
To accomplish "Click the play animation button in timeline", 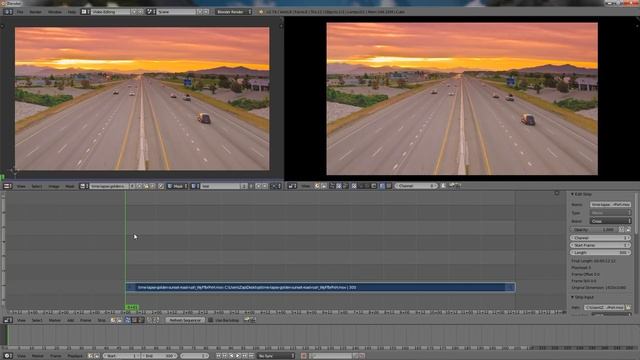I will tap(238, 356).
